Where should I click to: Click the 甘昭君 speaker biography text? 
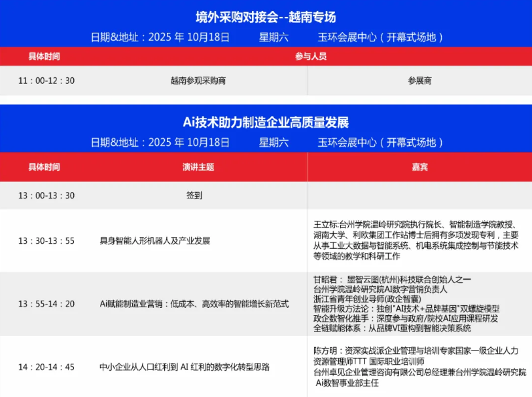pos(406,304)
